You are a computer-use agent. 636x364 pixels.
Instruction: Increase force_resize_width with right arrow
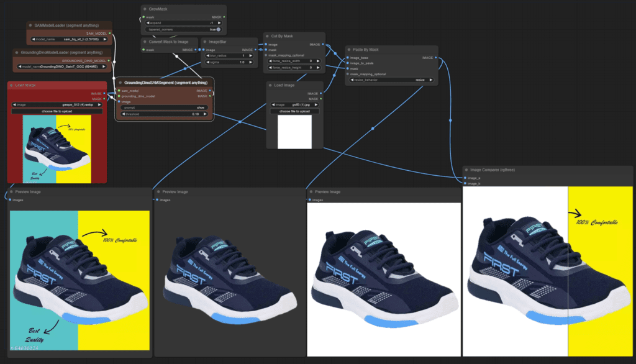[318, 61]
